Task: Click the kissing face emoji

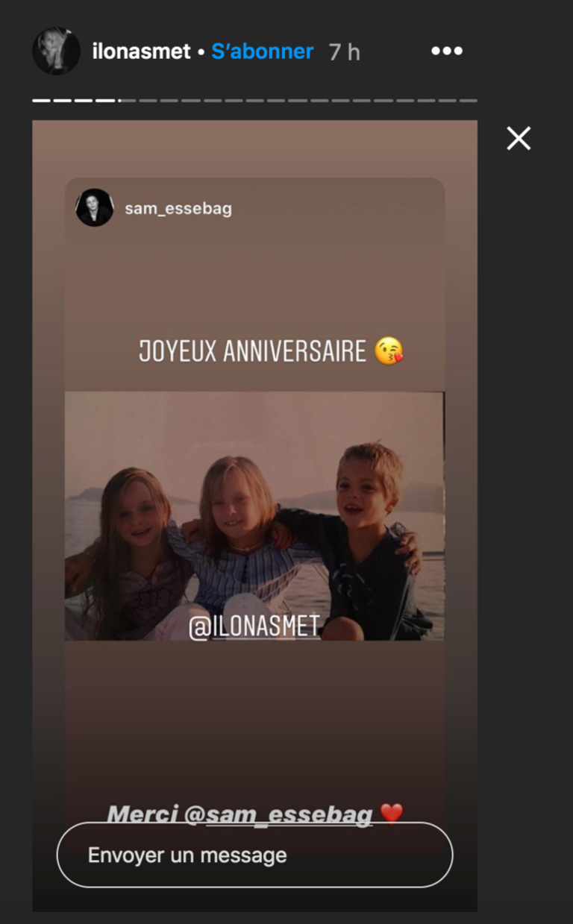Action: [389, 351]
